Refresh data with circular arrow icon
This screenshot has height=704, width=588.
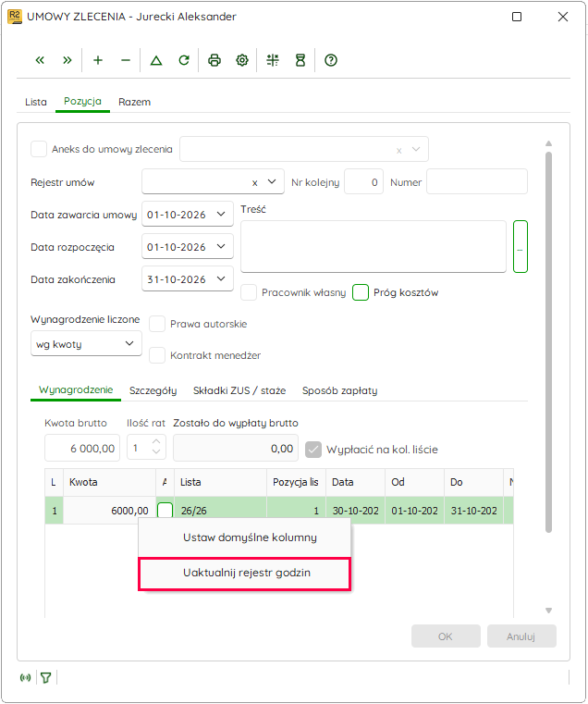point(184,60)
